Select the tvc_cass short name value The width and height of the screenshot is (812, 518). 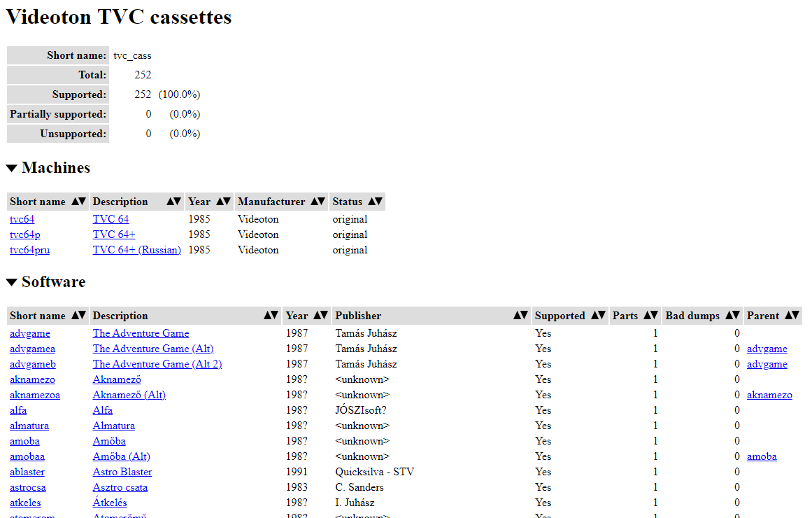[x=133, y=56]
